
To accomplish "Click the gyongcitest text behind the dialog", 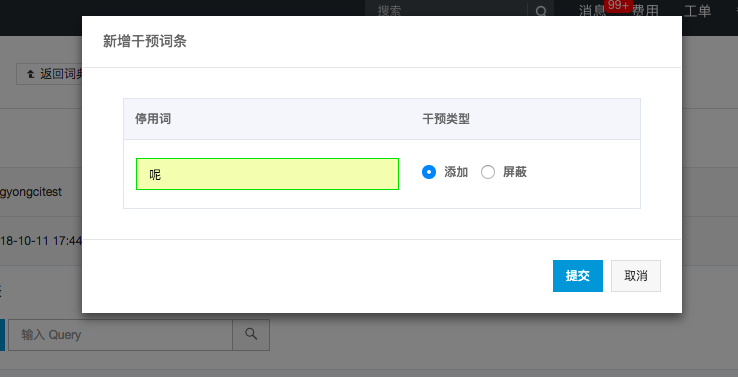I will 31,192.
